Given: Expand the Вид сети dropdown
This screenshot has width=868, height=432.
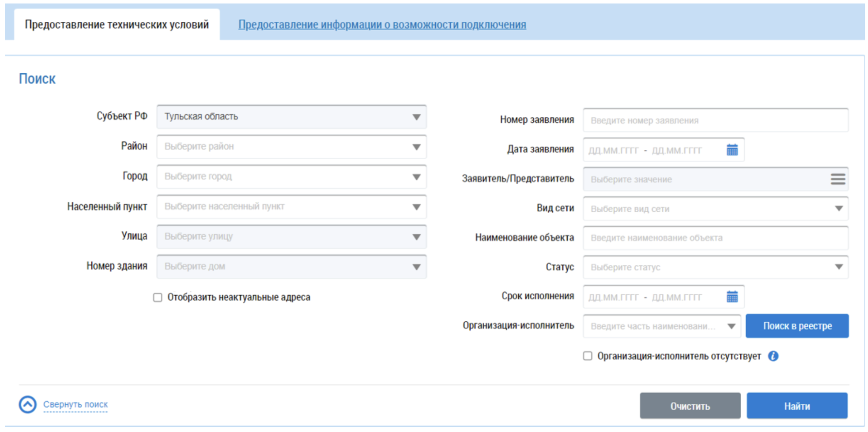Looking at the screenshot, I should click(x=838, y=209).
